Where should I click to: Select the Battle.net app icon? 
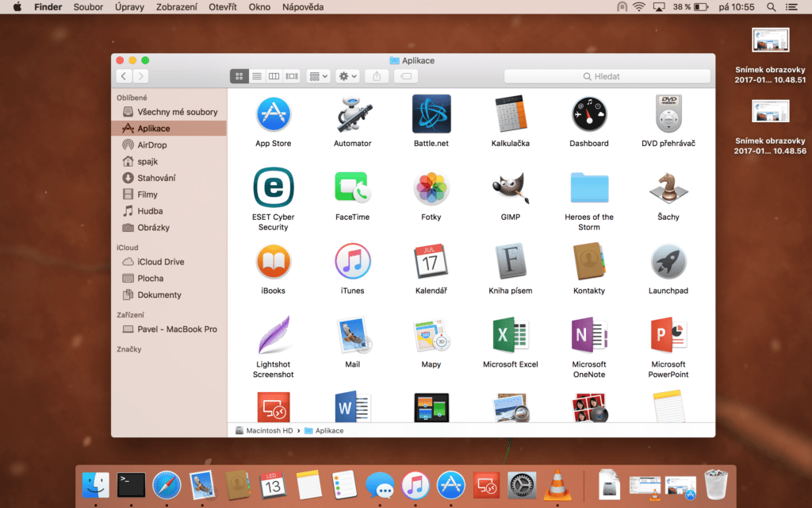pos(431,114)
